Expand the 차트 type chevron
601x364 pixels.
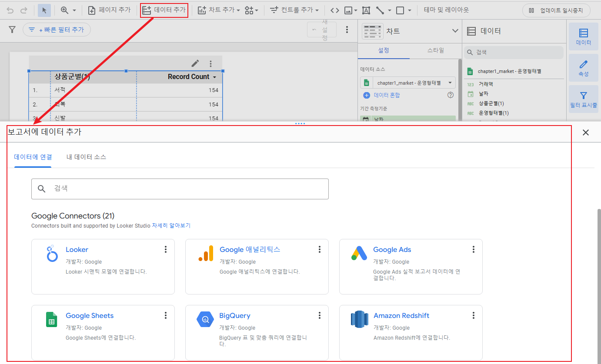455,31
